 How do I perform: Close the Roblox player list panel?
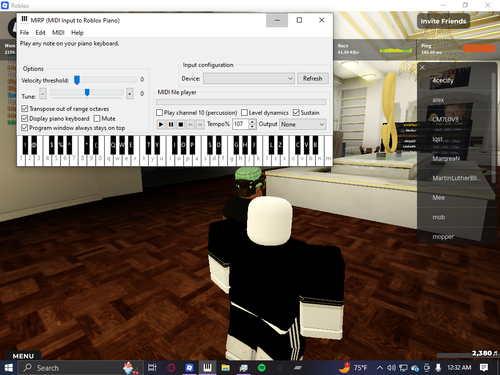click(422, 67)
